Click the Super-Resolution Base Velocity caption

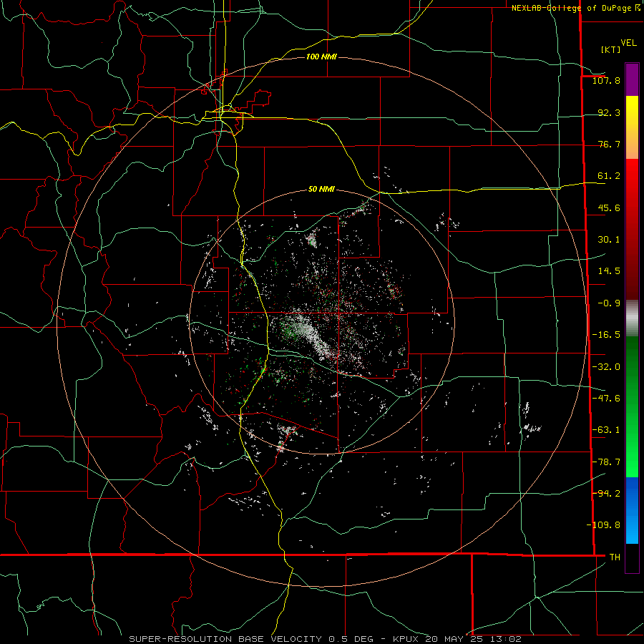tap(325, 639)
